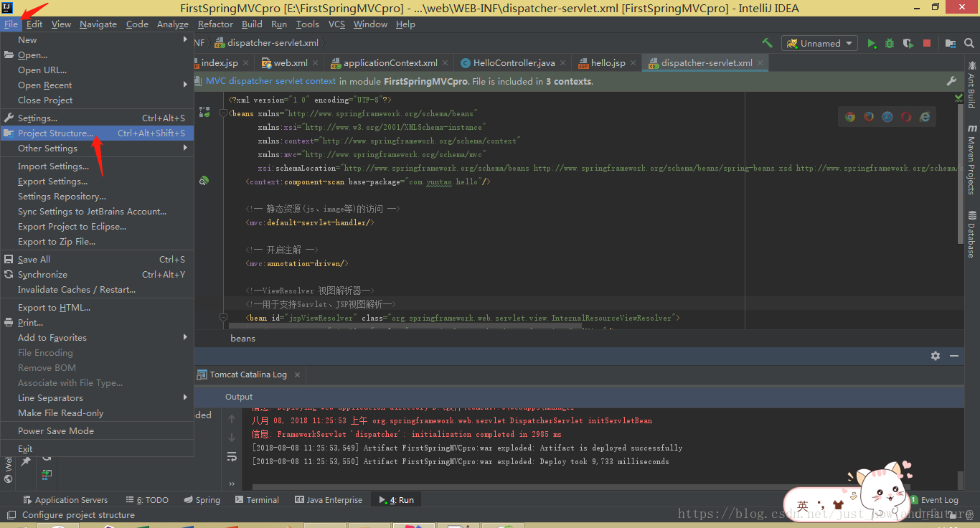Open Spring tool window
Viewport: 980px width, 528px height.
click(202, 500)
